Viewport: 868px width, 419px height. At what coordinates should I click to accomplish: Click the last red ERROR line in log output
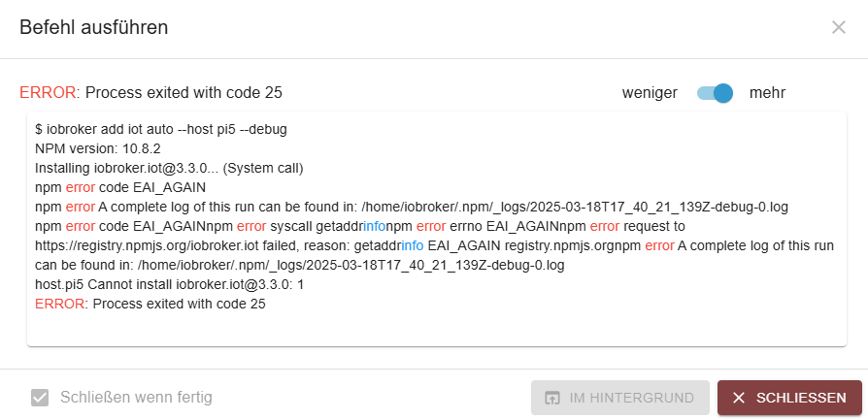(x=150, y=304)
